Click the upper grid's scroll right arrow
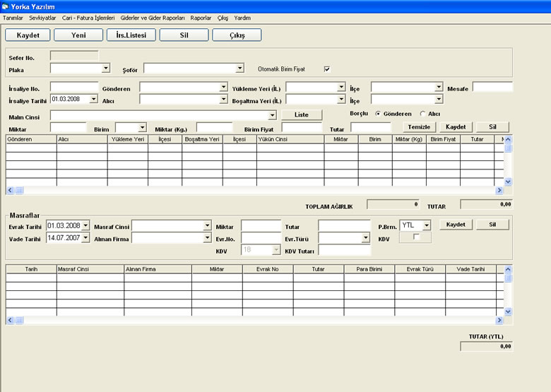 pos(499,191)
